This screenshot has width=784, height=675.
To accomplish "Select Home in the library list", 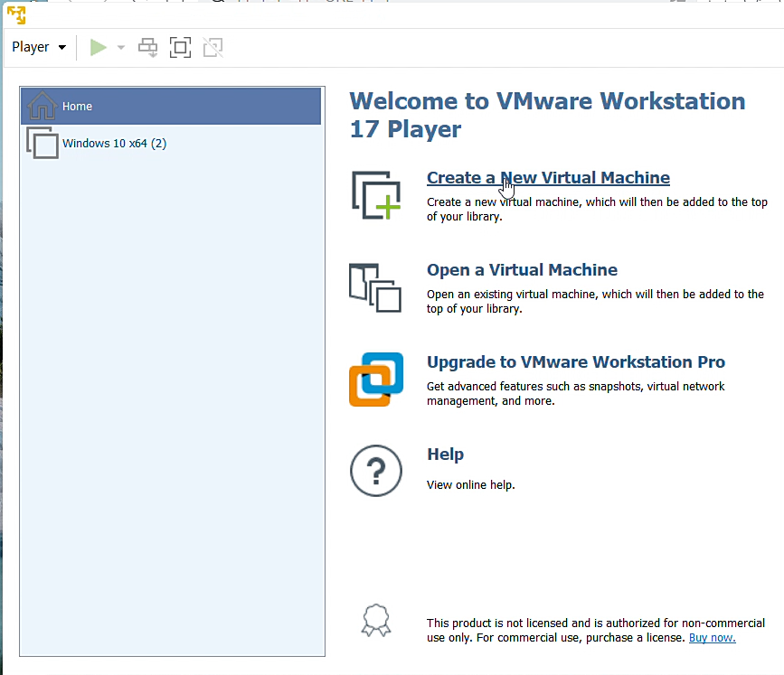I will pyautogui.click(x=171, y=107).
